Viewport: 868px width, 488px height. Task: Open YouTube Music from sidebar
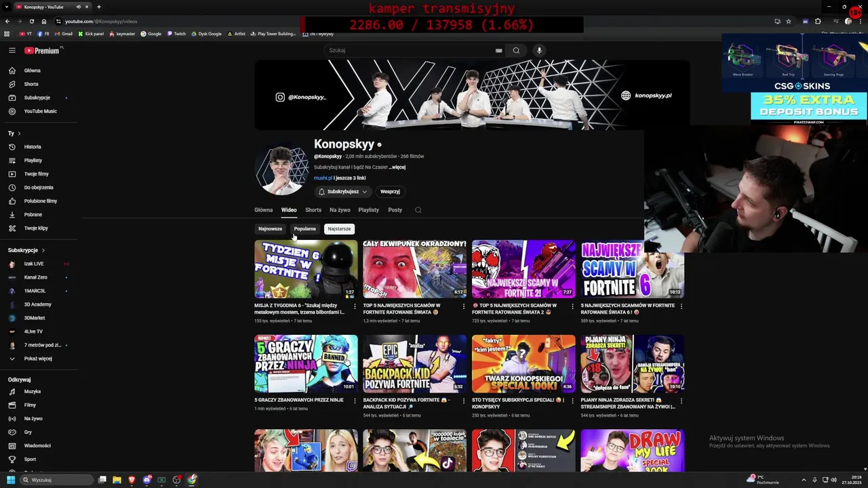pos(40,111)
